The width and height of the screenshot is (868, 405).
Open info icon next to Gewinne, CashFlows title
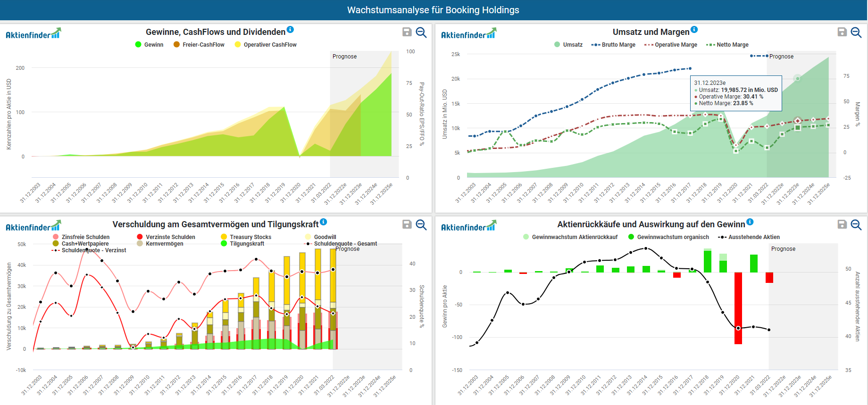coord(290,30)
